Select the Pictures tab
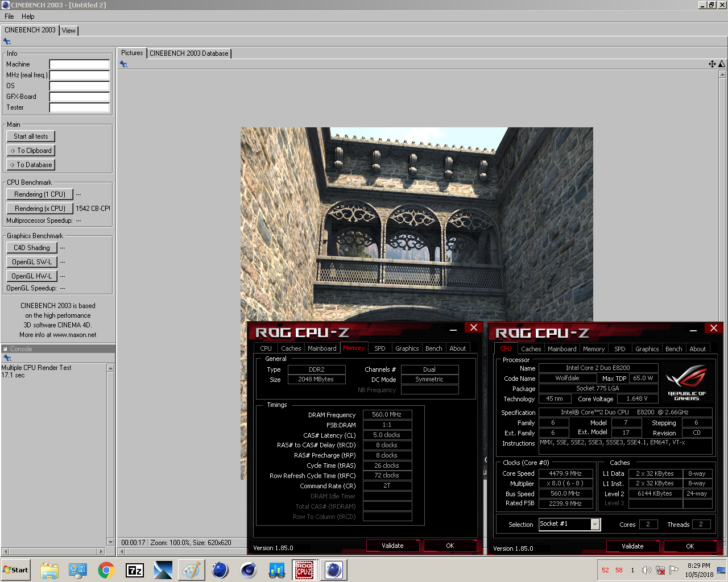This screenshot has height=582, width=728. coord(132,53)
